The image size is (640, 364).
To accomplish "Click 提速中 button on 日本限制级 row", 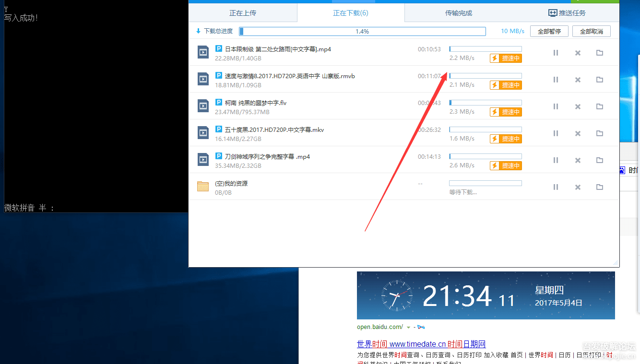I will pos(506,59).
